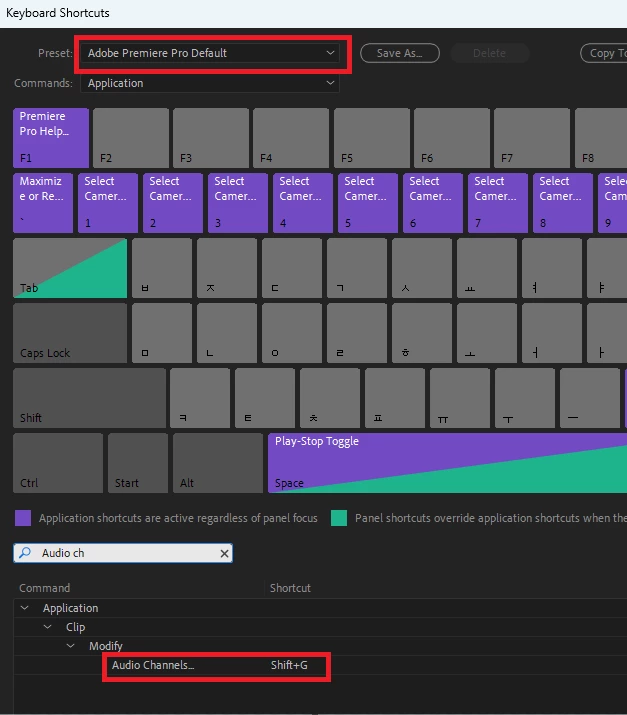The image size is (627, 715).
Task: Click the Space Play-Stop Toggle key
Action: [x=447, y=463]
